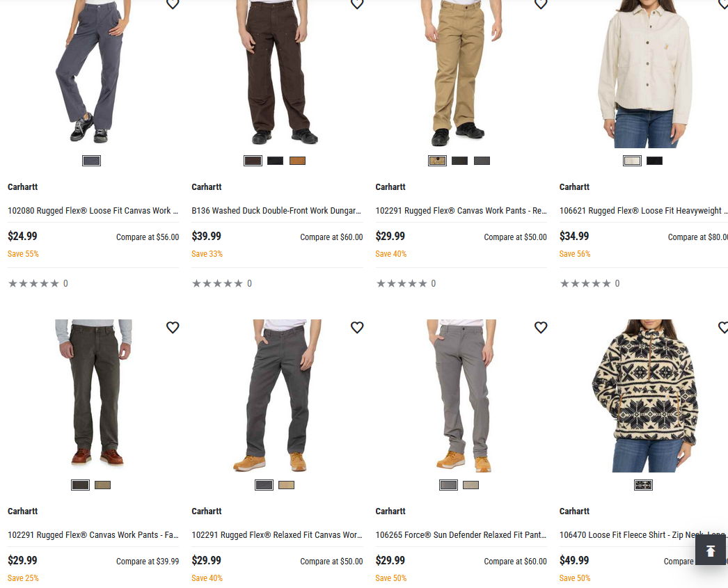Choose the black swatch for B136 Dungaree
The image size is (728, 588).
[275, 161]
